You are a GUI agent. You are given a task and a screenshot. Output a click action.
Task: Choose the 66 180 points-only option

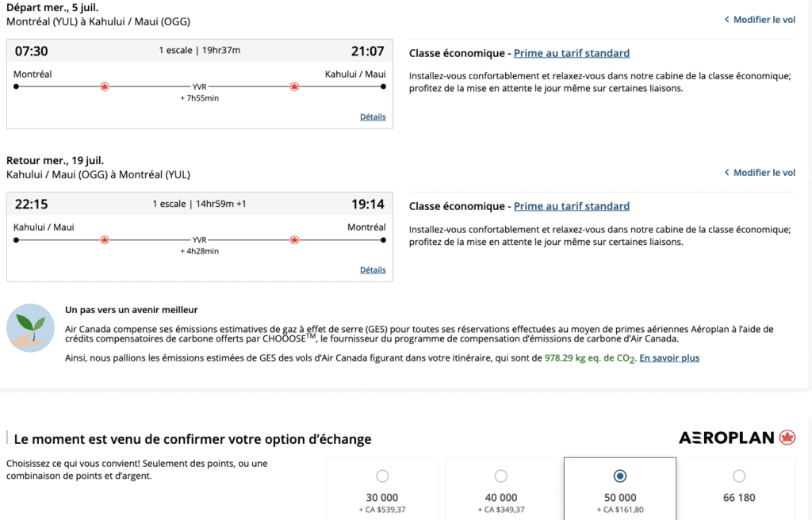(x=739, y=476)
